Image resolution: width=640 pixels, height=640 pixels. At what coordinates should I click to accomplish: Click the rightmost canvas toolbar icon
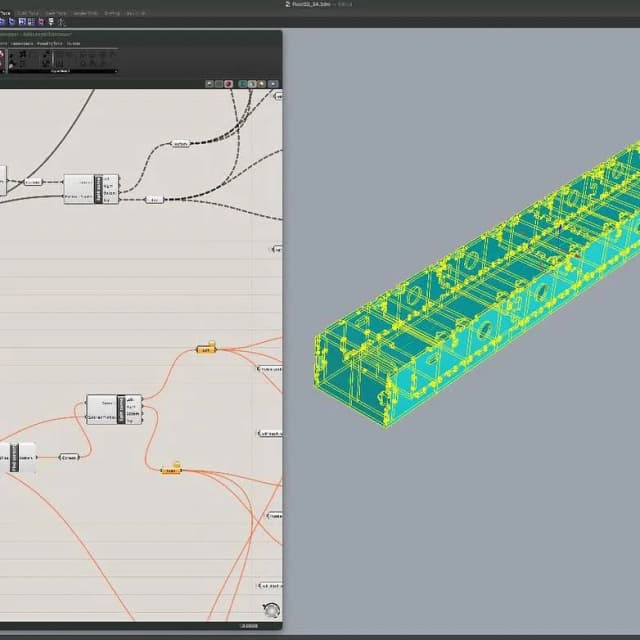(x=274, y=83)
